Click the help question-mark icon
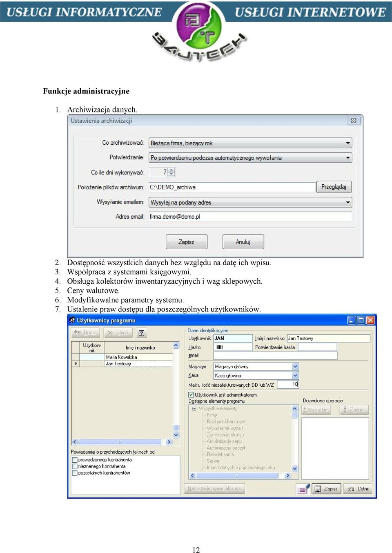The width and height of the screenshot is (392, 553). (x=141, y=333)
